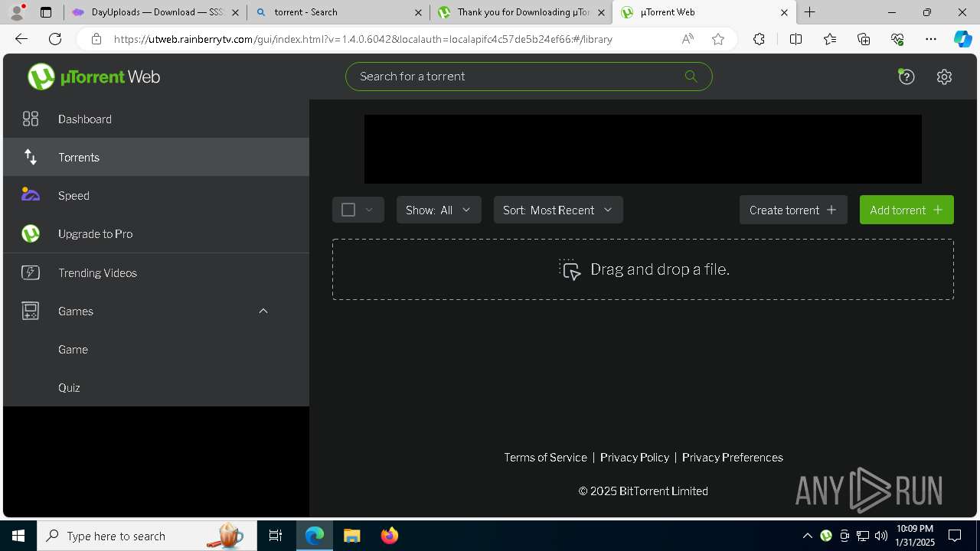Open volume control in tray
Viewport: 980px width, 551px height.
pyautogui.click(x=880, y=536)
